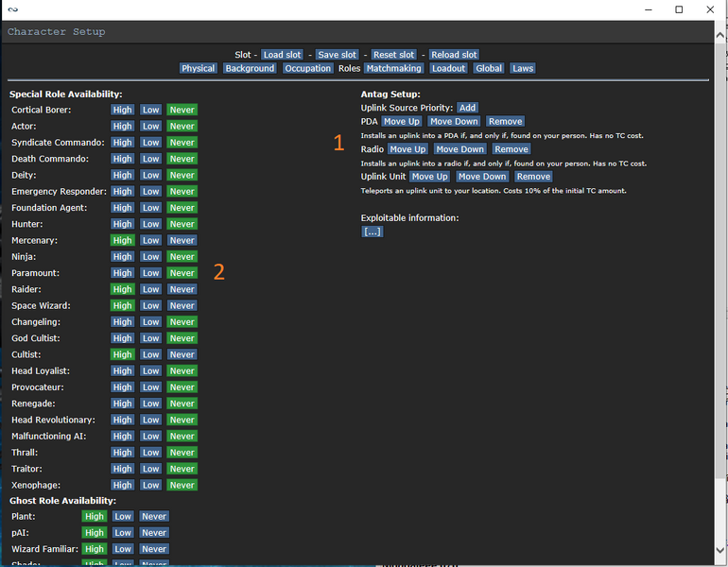Maximize the Character Setup window
This screenshot has width=728, height=567.
tap(679, 9)
